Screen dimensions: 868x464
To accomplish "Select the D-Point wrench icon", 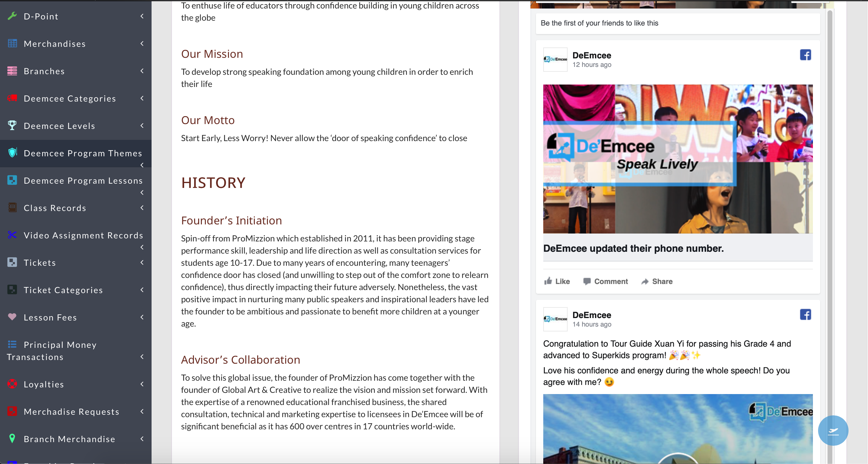I will pos(12,16).
